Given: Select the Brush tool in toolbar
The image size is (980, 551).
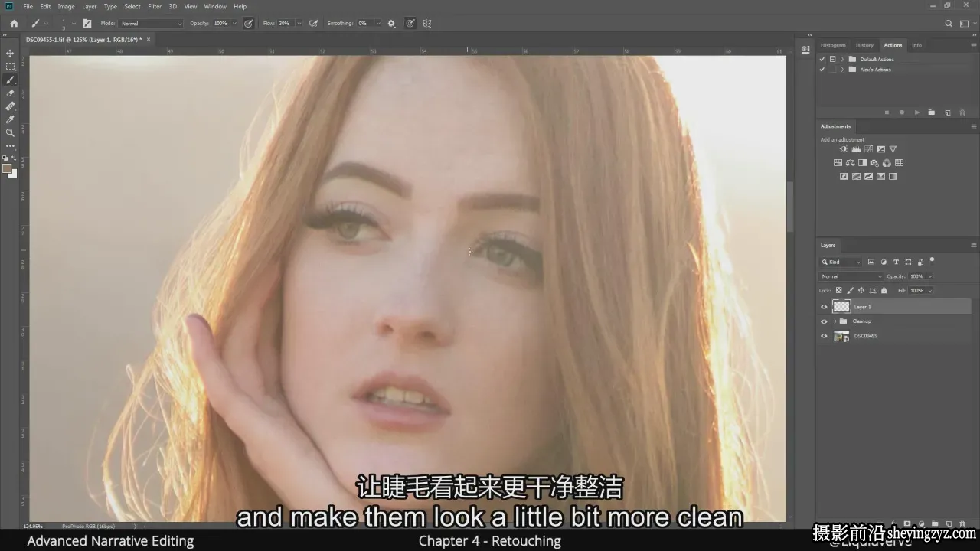Looking at the screenshot, I should point(10,80).
